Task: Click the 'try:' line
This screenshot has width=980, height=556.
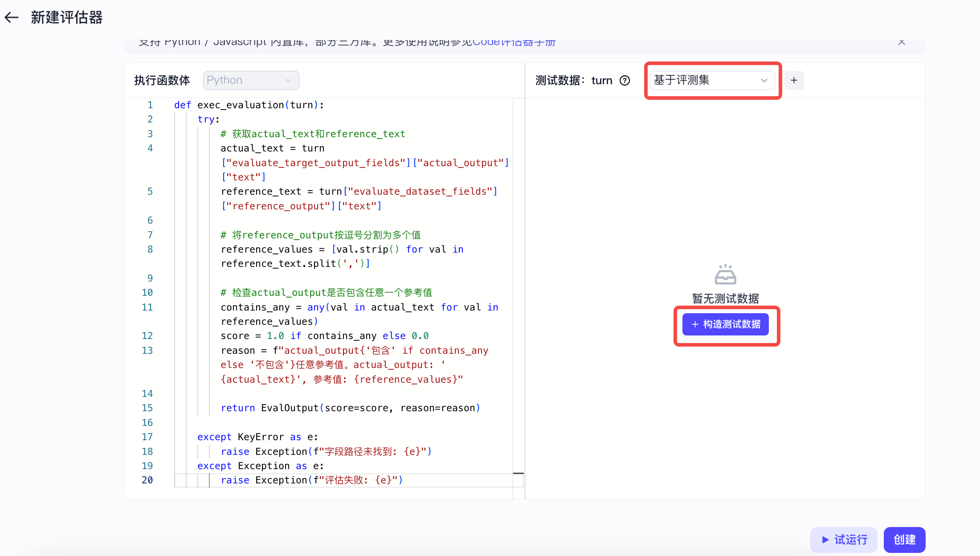Action: (208, 119)
